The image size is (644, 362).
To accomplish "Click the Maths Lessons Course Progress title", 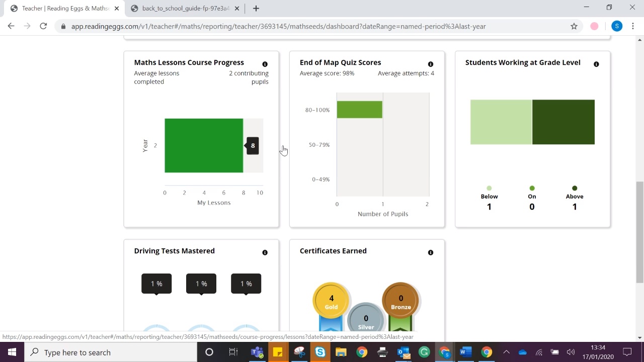I will point(189,62).
